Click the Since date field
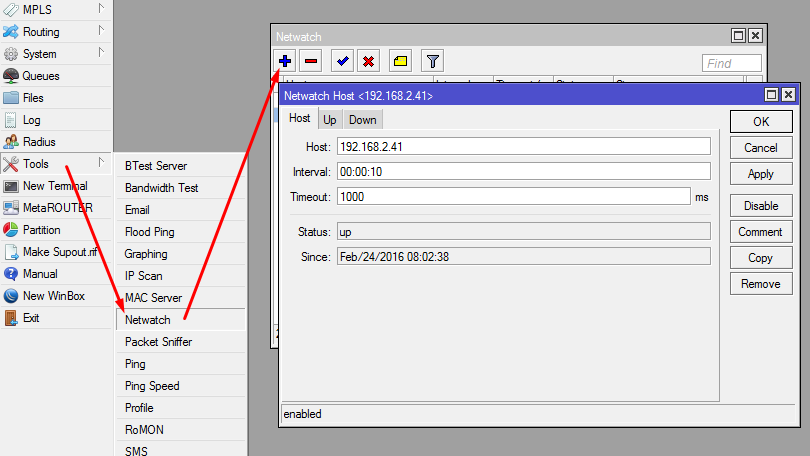Image resolution: width=810 pixels, height=456 pixels. (524, 257)
